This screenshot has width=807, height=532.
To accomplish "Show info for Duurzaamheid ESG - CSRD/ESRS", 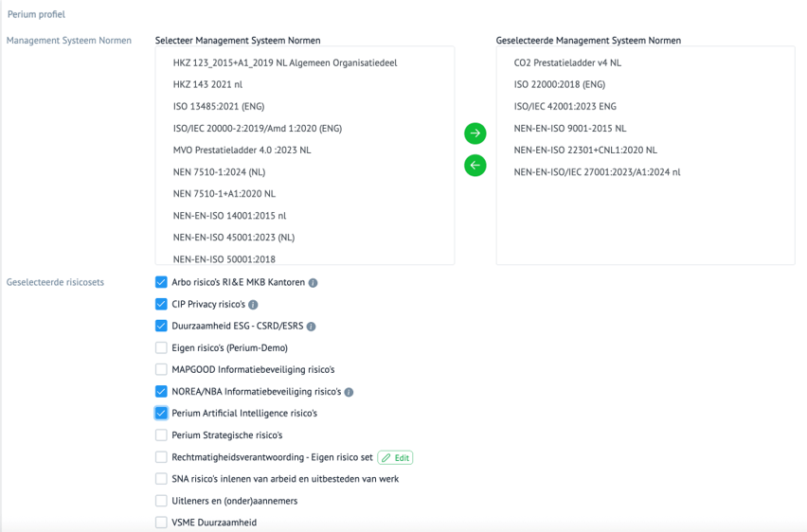I will click(x=312, y=327).
